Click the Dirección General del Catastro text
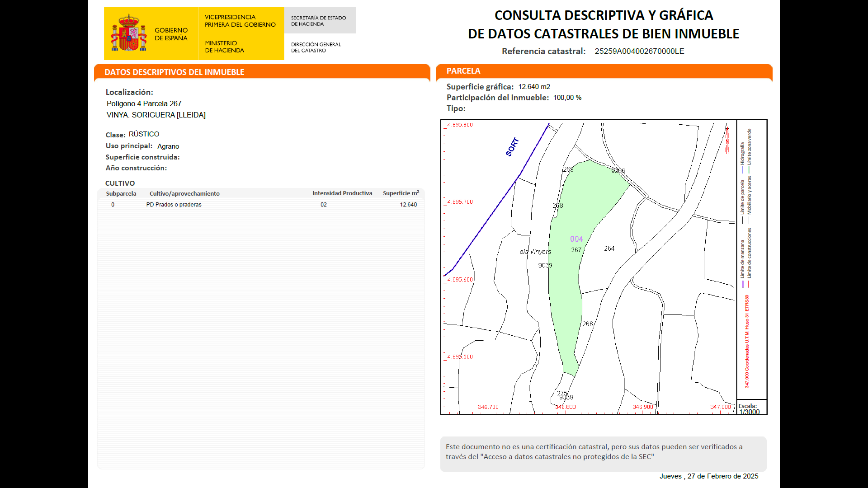This screenshot has width=868, height=488. tap(316, 47)
